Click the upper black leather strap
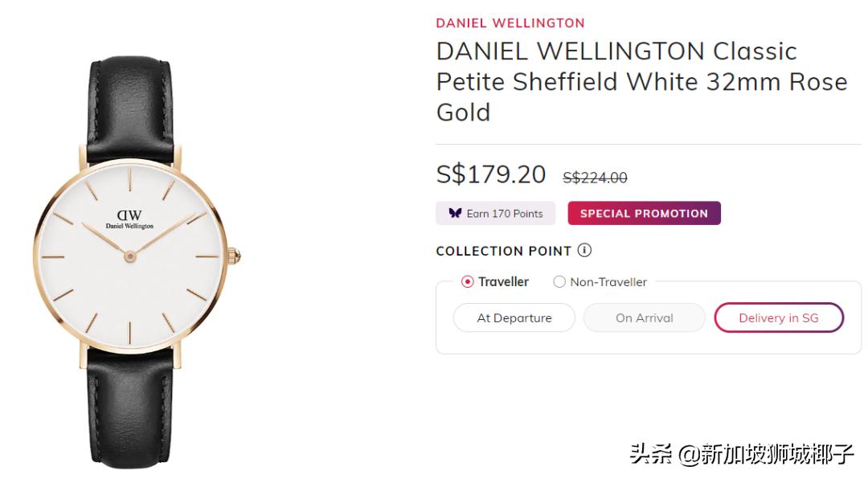Screen dimensions: 868x479 tap(133, 100)
